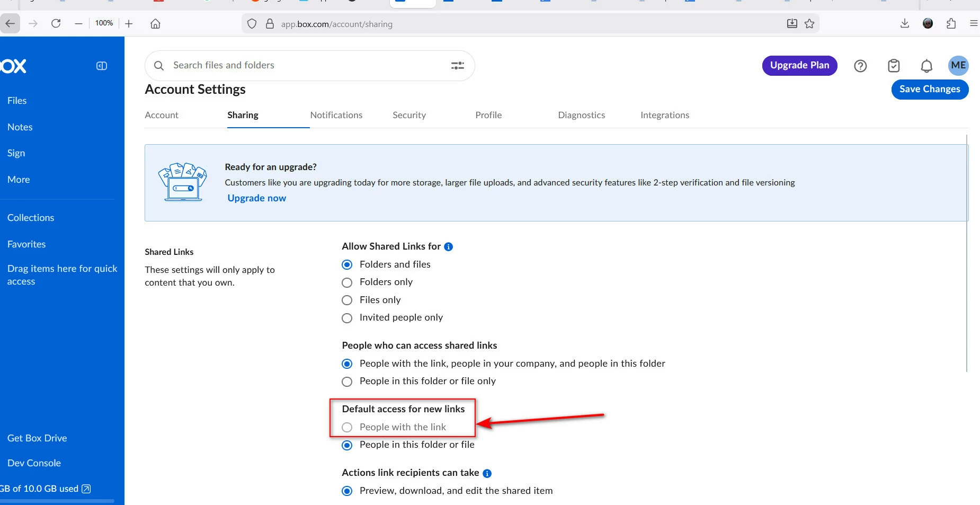
Task: Click the install app icon in address bar
Action: click(792, 23)
